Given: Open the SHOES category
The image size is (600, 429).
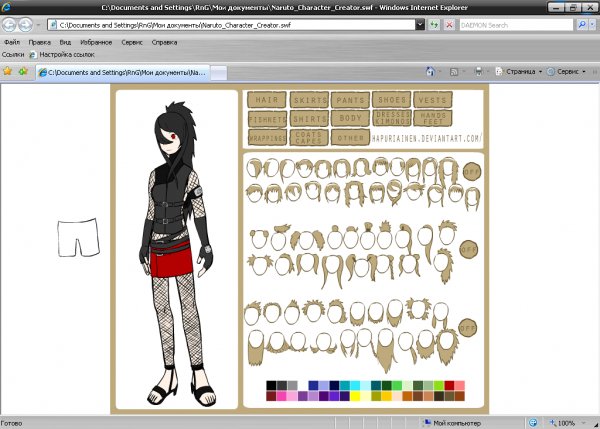Looking at the screenshot, I should pos(391,100).
